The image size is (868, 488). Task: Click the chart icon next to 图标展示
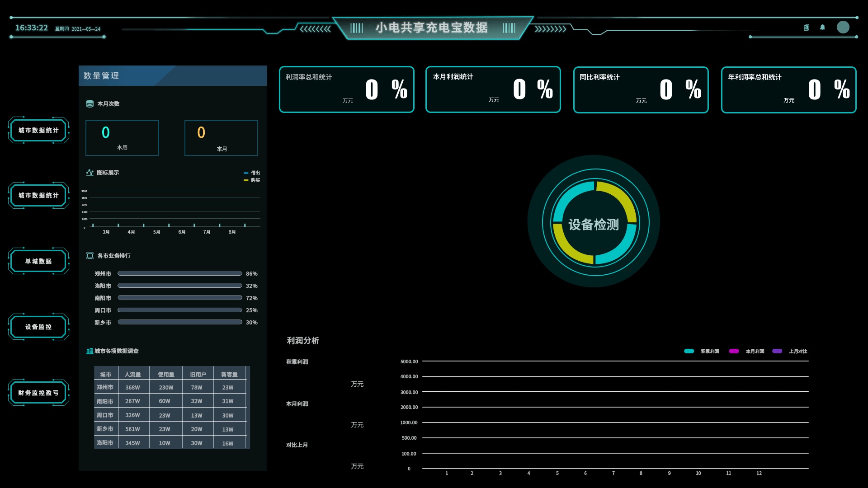click(x=90, y=173)
